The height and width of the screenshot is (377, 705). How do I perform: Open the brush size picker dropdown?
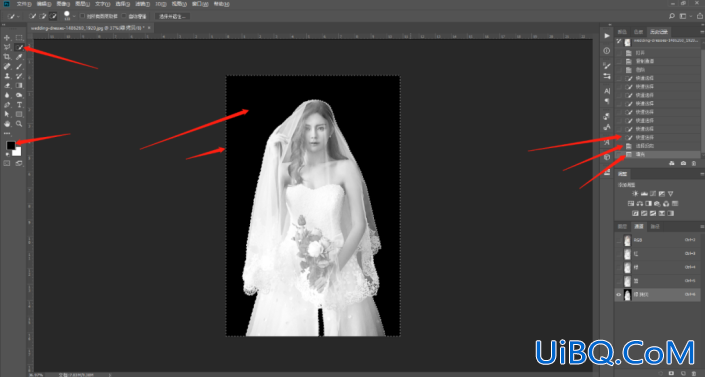[x=74, y=16]
